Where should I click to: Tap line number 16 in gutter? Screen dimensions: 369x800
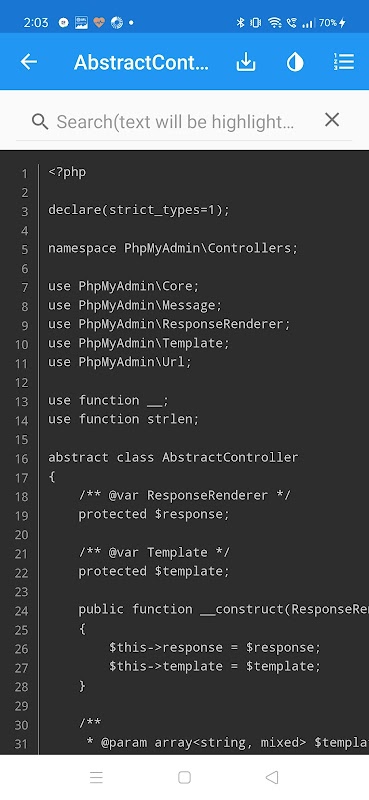(x=21, y=458)
